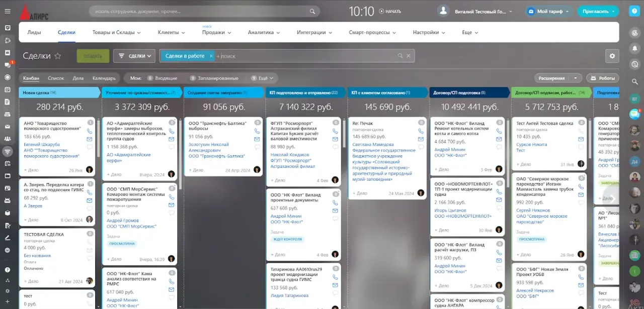Call contact on АНО Товарищество поморского судостроения card

click(x=90, y=131)
